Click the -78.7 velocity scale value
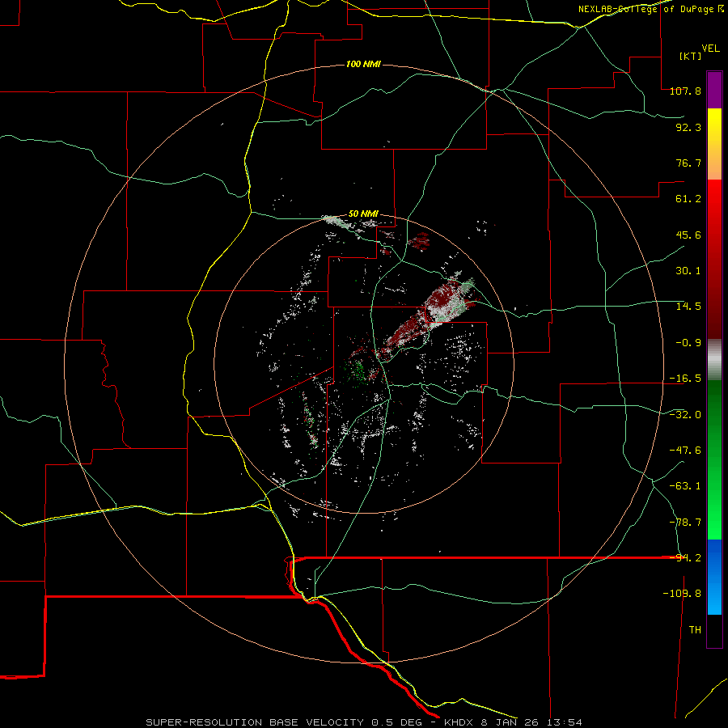The image size is (728, 728). (685, 523)
